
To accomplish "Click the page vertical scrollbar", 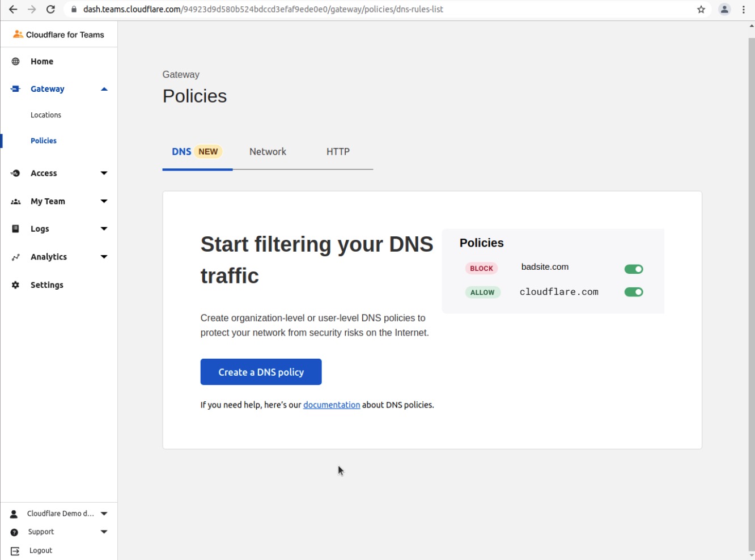I will 752,295.
